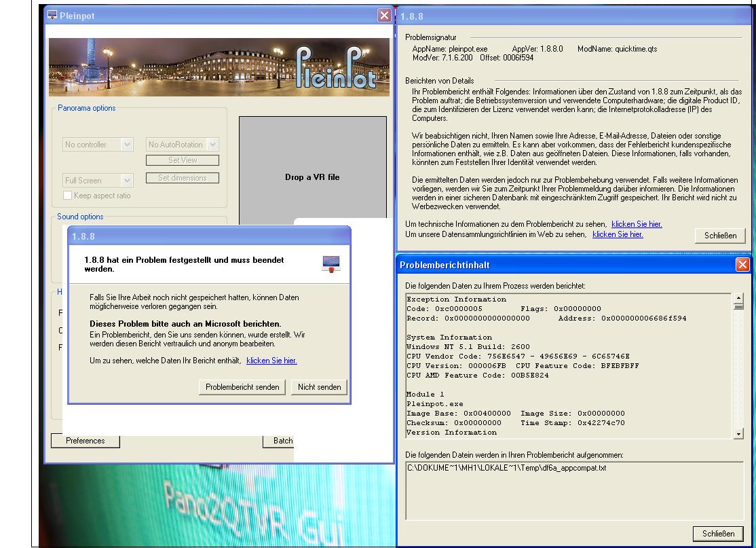This screenshot has height=548, width=756.
Task: Click the scroll down arrow in the report details
Action: [738, 433]
